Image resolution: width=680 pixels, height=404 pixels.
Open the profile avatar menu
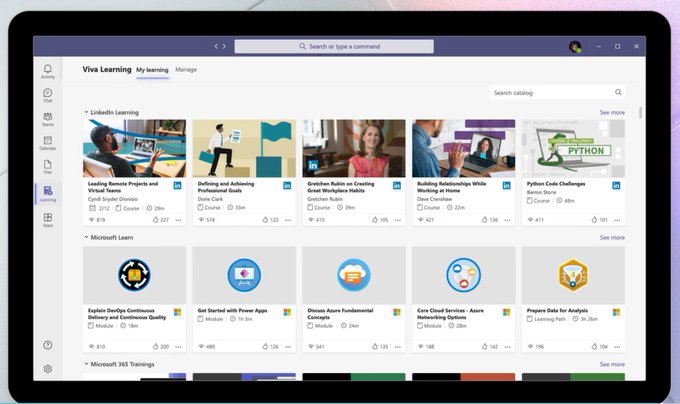[575, 46]
